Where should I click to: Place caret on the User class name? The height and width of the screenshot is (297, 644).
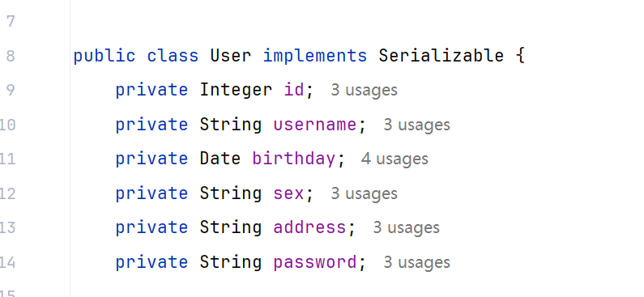tap(230, 56)
